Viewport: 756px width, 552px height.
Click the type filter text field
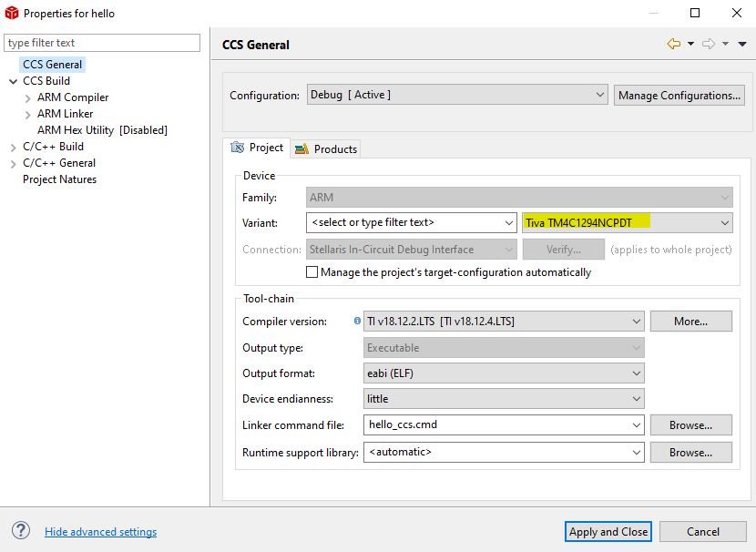point(102,42)
